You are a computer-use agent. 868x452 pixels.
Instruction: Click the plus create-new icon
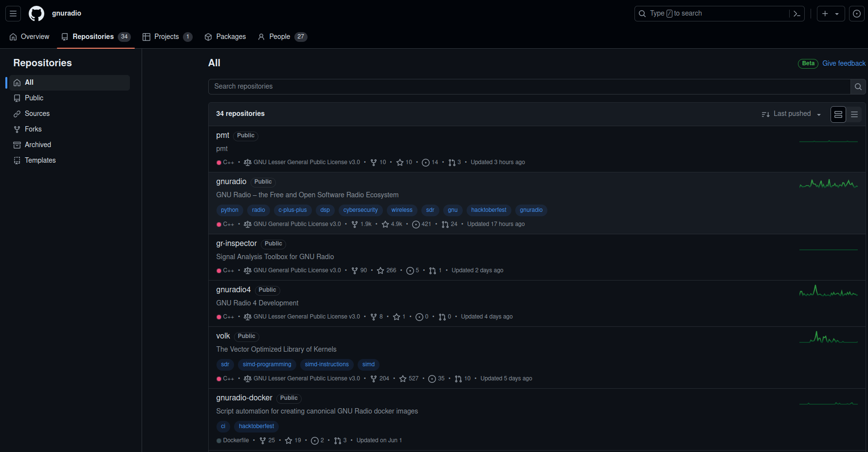[825, 14]
